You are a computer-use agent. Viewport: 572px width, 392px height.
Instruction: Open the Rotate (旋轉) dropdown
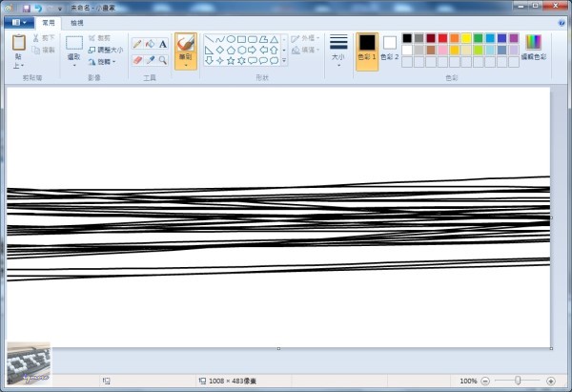(102, 62)
